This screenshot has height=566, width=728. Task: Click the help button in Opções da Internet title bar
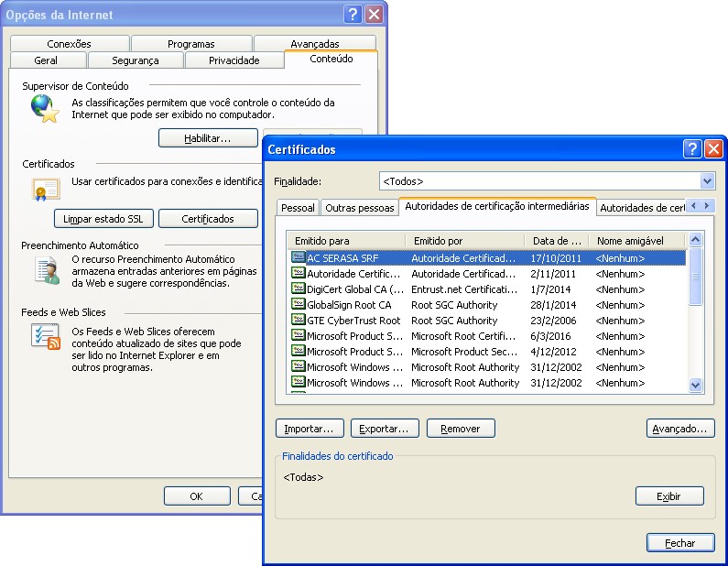pos(353,15)
